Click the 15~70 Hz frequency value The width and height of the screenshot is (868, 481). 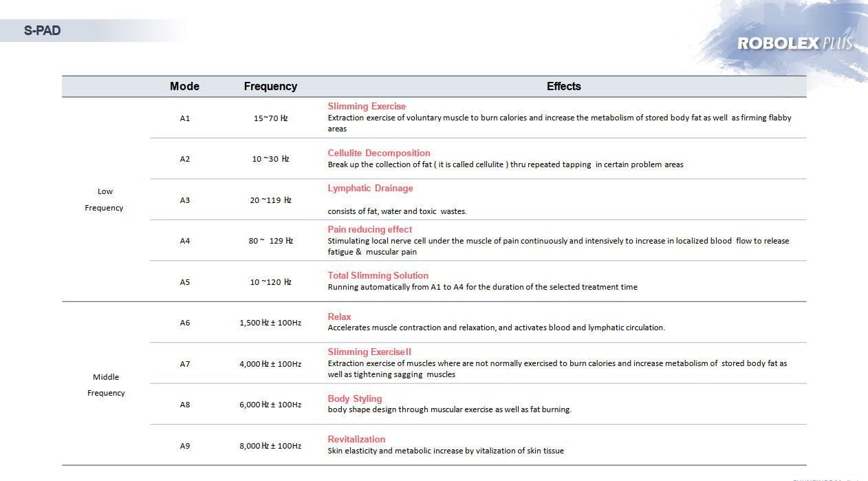click(270, 118)
